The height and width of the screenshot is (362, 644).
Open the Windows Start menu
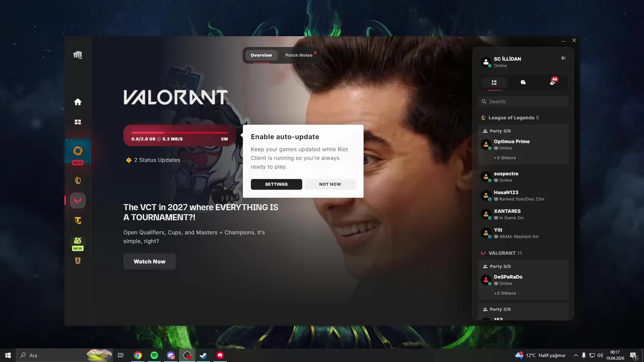click(8, 355)
